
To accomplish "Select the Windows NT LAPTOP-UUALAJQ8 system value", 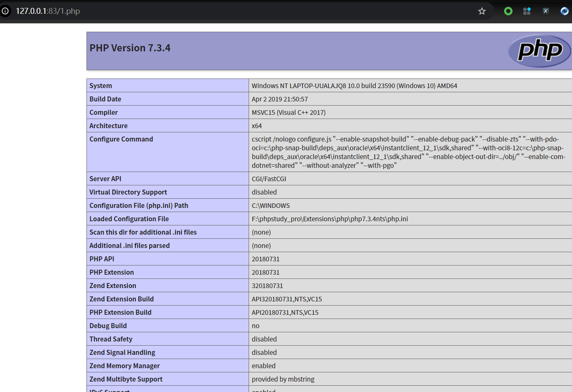I will click(354, 86).
